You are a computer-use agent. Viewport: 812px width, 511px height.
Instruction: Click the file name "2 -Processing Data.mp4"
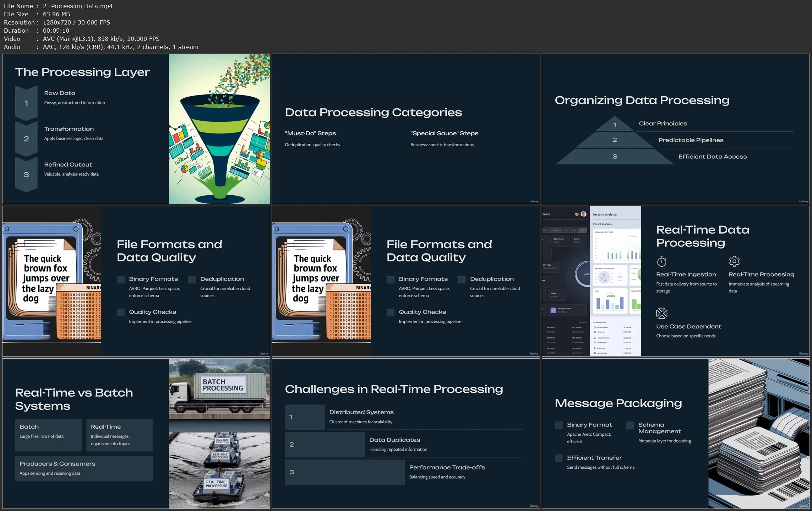78,6
